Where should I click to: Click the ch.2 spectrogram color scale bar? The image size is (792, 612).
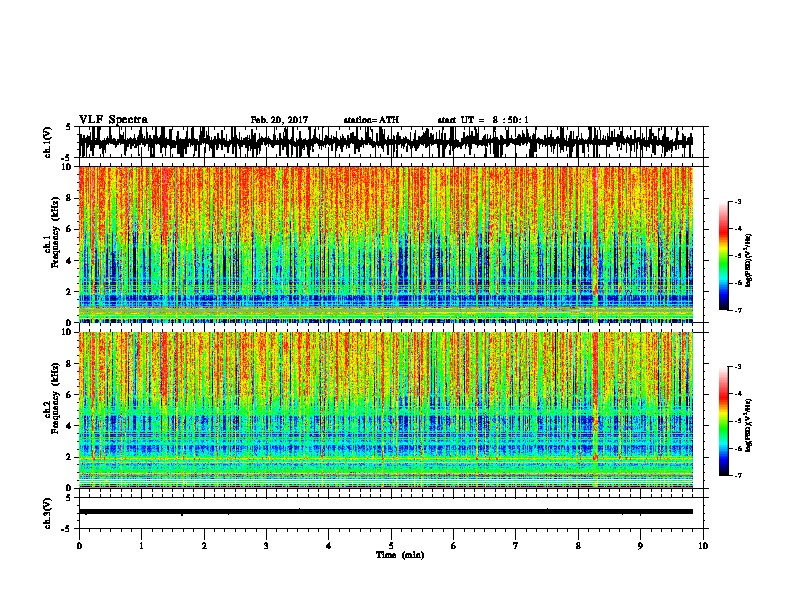click(723, 421)
